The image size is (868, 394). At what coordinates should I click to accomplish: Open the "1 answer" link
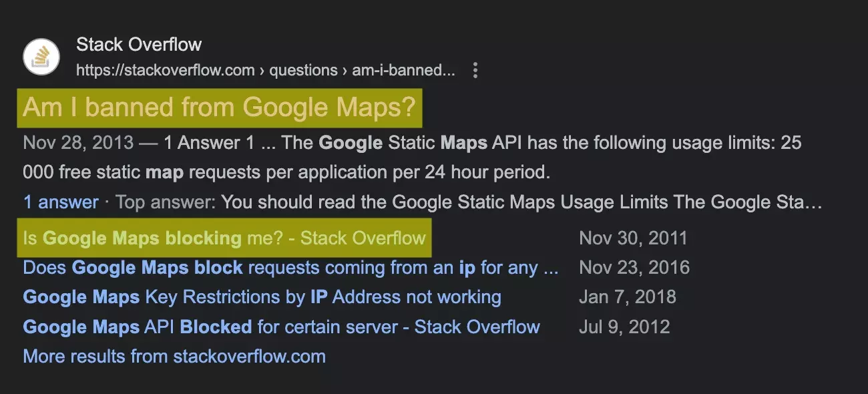pos(61,202)
